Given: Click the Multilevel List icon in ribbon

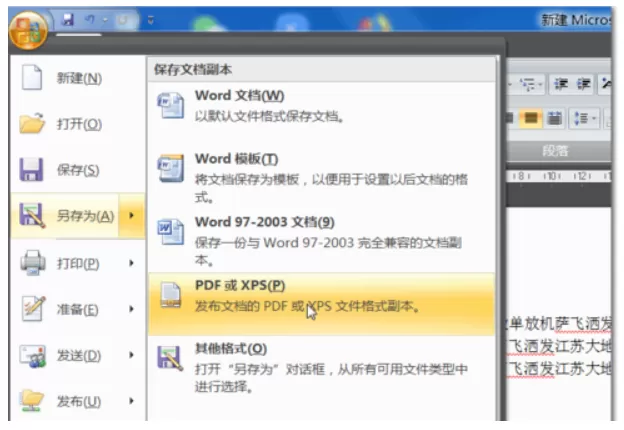Looking at the screenshot, I should click(528, 84).
